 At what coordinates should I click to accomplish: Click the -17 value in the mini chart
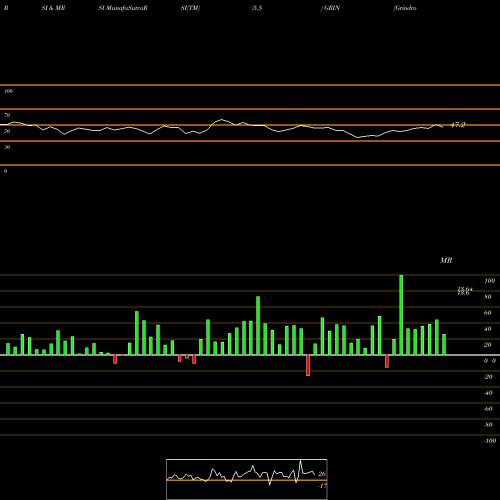pyautogui.click(x=322, y=486)
